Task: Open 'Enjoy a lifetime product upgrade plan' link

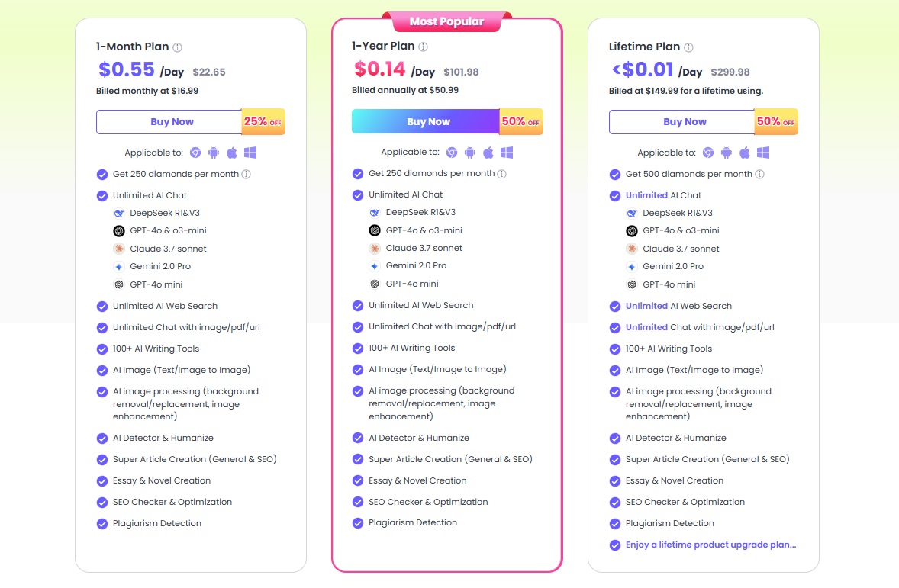Action: point(711,545)
